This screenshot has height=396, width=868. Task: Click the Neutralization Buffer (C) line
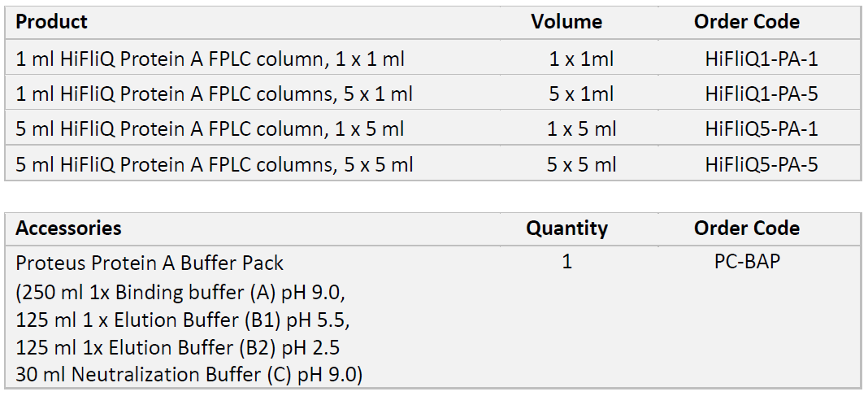[189, 376]
